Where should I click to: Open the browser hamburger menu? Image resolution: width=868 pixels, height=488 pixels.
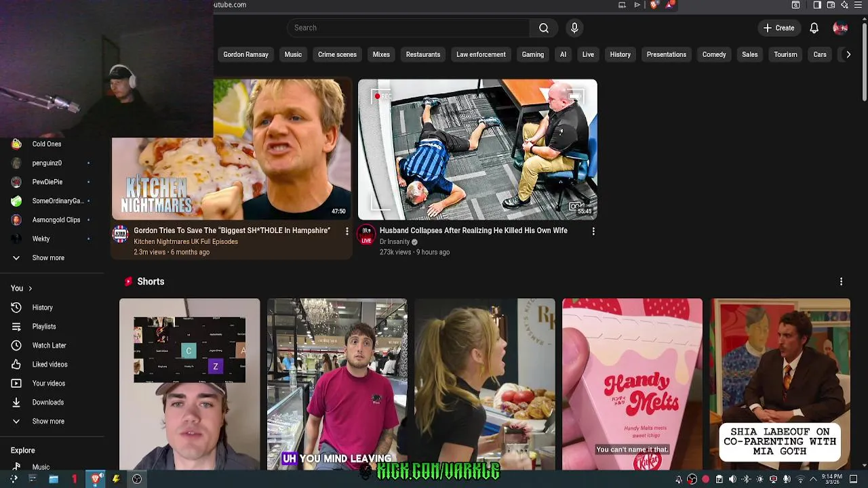pos(858,5)
